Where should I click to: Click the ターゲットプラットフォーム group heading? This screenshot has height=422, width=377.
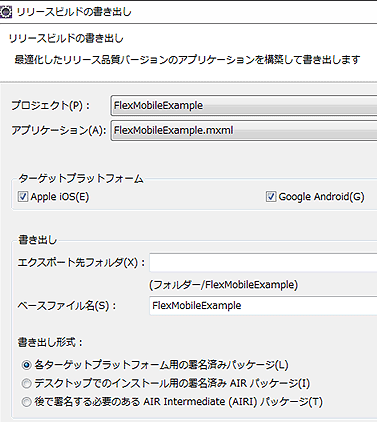click(81, 179)
